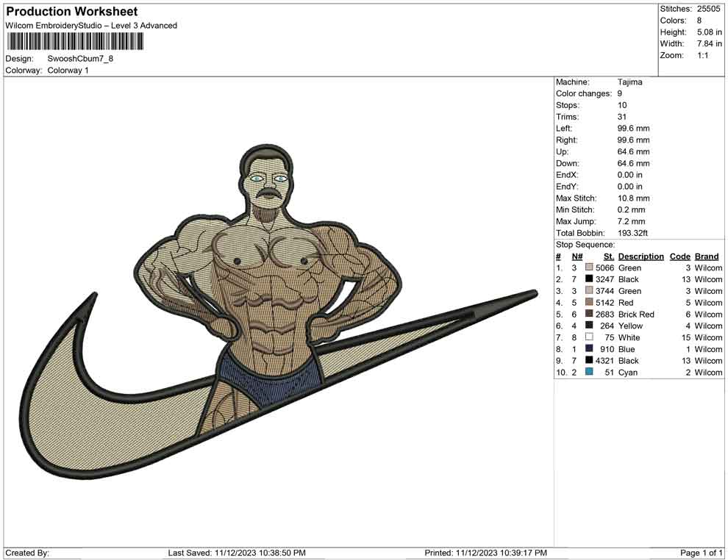Select the 'Yellow' description text

click(630, 326)
